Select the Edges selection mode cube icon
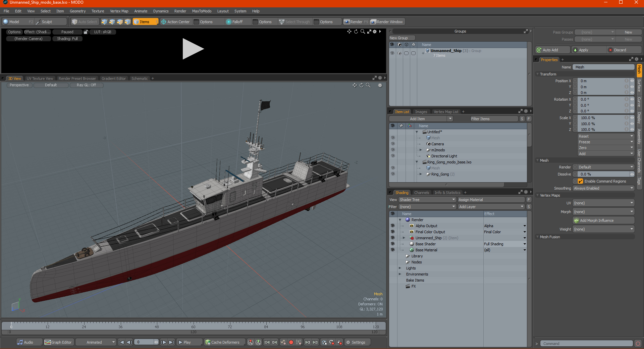The image size is (644, 349). click(x=112, y=22)
